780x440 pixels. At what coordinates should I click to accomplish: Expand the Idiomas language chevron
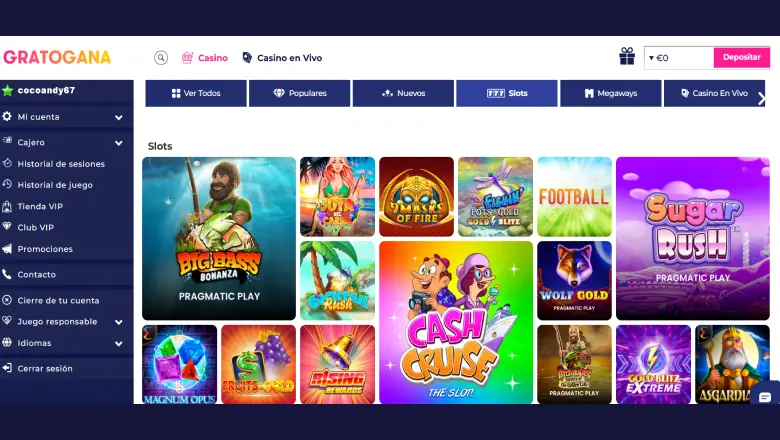point(119,343)
